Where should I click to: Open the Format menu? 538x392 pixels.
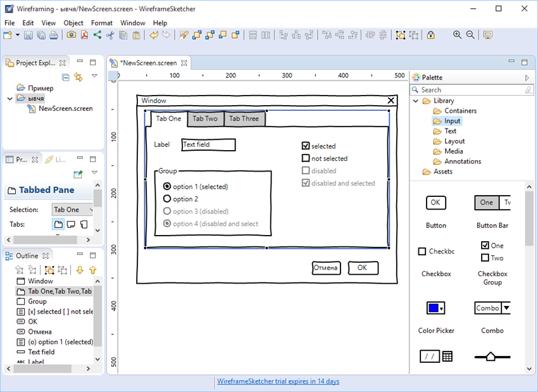101,23
